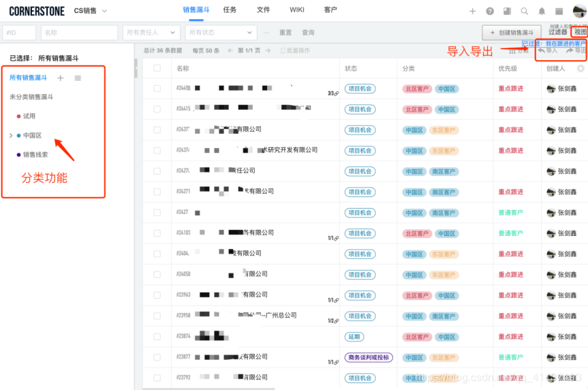Open the CS销售 project dropdown
Screen dimensions: 588x390
pyautogui.click(x=91, y=11)
